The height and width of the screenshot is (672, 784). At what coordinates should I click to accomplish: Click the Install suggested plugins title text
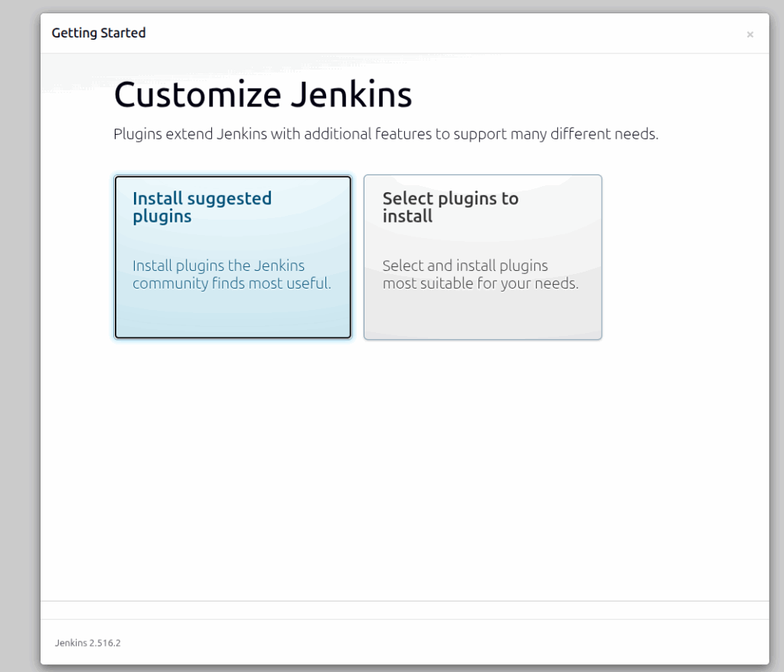click(201, 207)
